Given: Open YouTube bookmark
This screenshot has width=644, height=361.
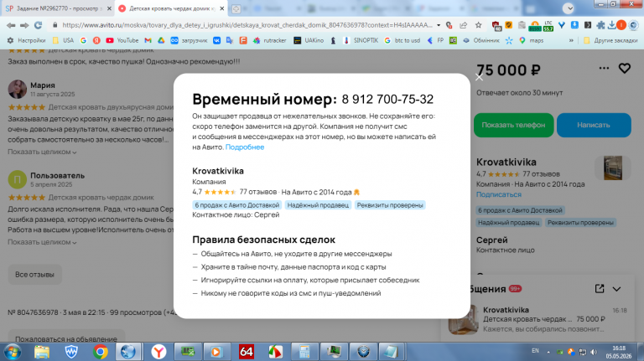Looking at the screenshot, I should [122, 40].
